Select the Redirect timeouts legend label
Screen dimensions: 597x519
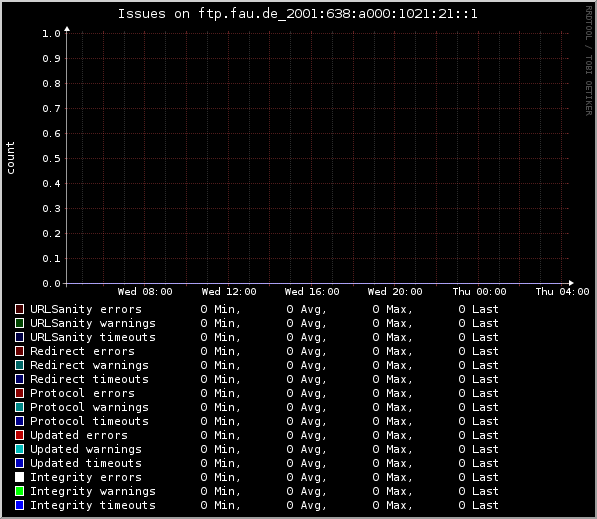coord(89,379)
